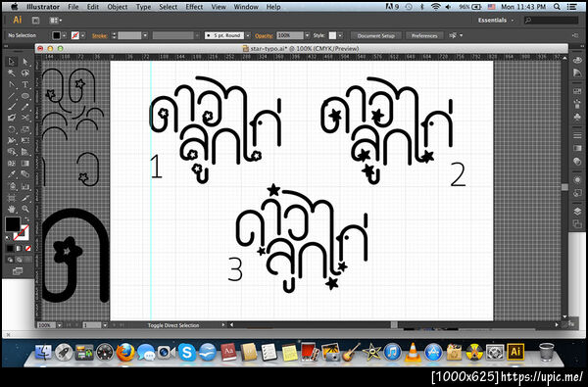
Task: Select the Zoom tool
Action: (25, 209)
